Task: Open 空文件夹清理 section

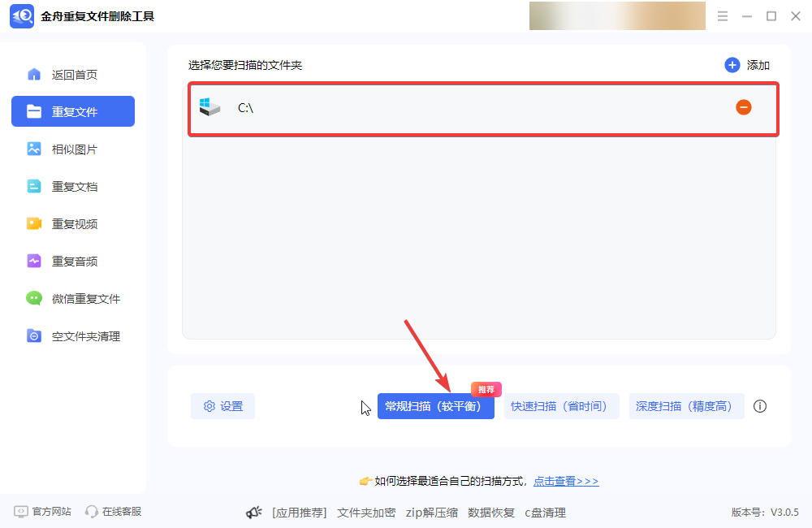Action: pyautogui.click(x=73, y=336)
